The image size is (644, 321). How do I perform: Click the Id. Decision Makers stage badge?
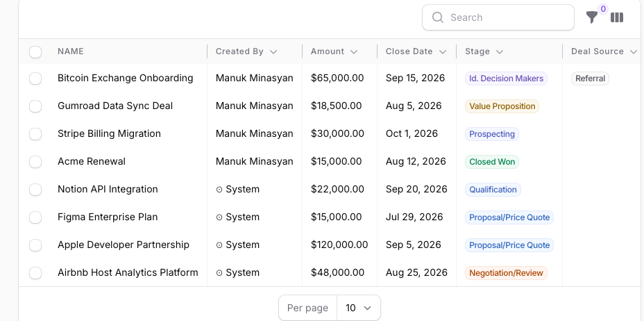506,79
